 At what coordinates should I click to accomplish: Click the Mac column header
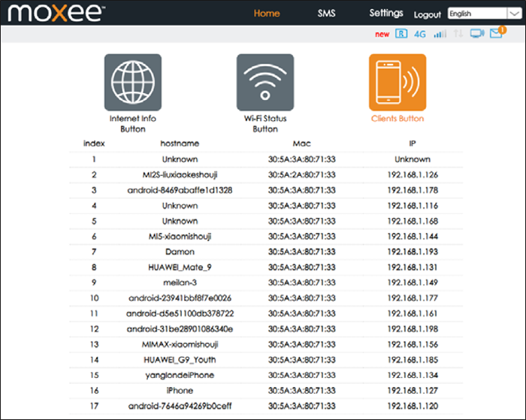(x=301, y=144)
